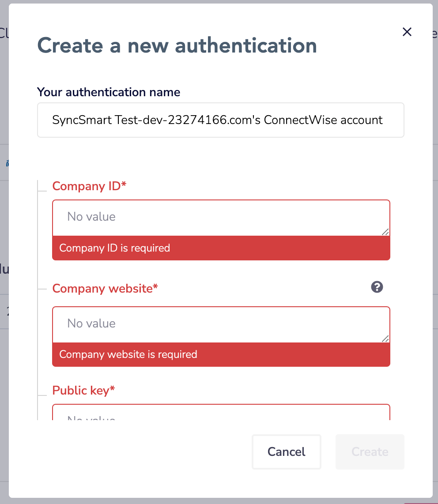Click into the Company ID field
438x504 pixels.
(221, 217)
